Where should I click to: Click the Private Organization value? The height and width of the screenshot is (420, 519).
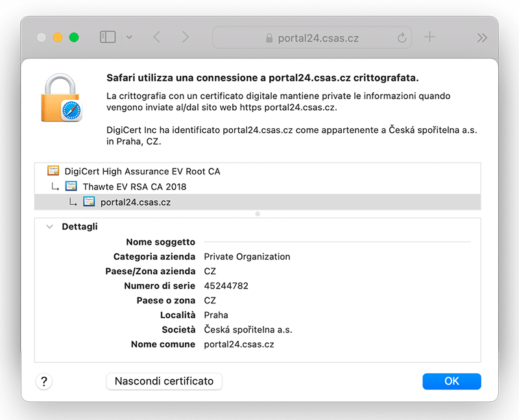(247, 257)
